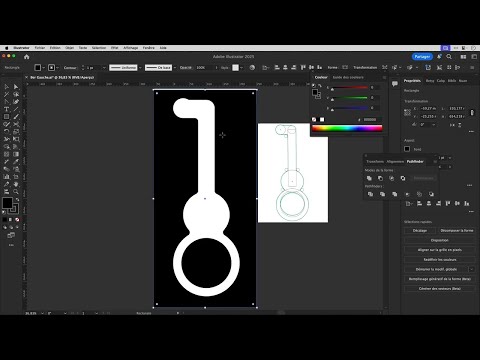Image resolution: width=480 pixels, height=360 pixels.
Task: Toggle the constrain width and height proportions link
Action: (472, 113)
